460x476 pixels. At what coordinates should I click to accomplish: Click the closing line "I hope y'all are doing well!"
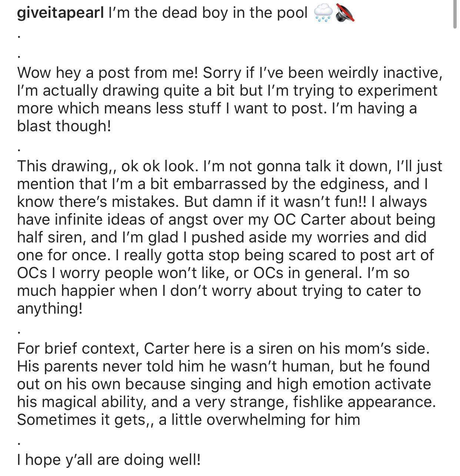pos(109,460)
